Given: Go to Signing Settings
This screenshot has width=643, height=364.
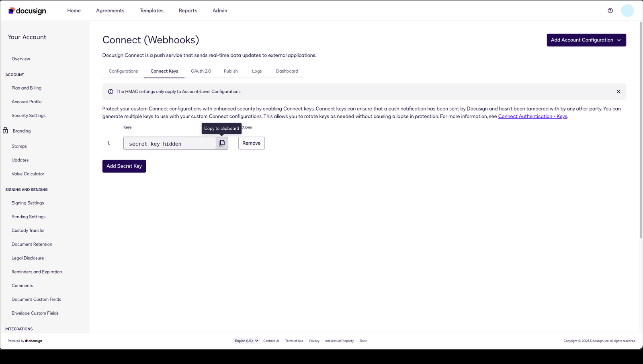Looking at the screenshot, I should click(x=28, y=203).
